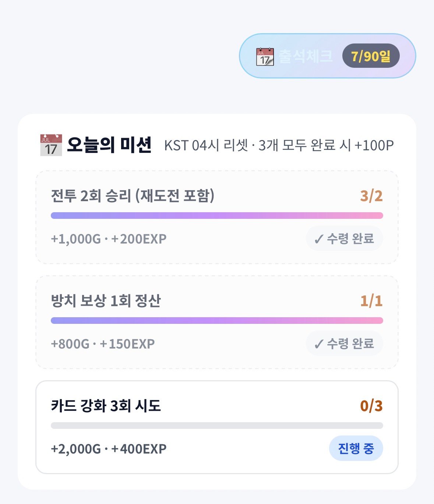Click the 7/90일 attendance badge

coord(371,56)
